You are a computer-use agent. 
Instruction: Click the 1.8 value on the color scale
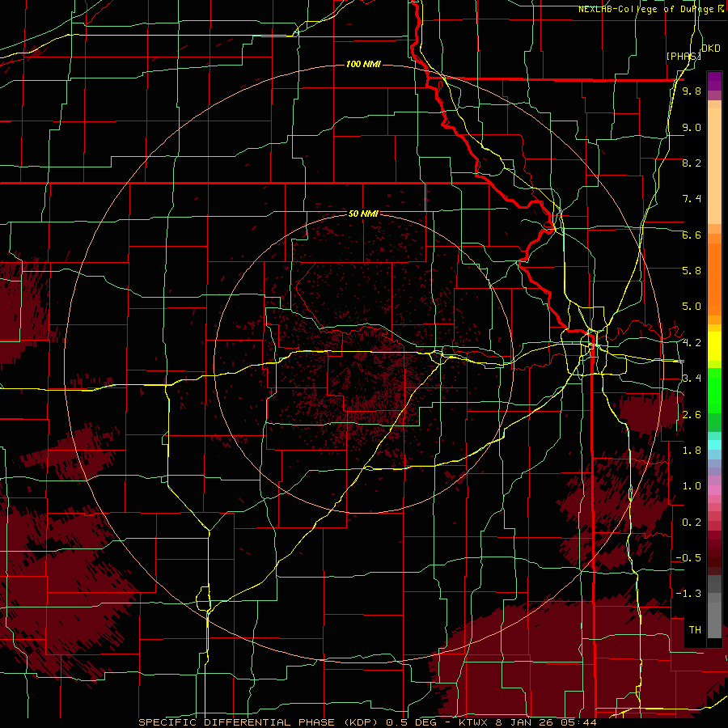pos(692,451)
